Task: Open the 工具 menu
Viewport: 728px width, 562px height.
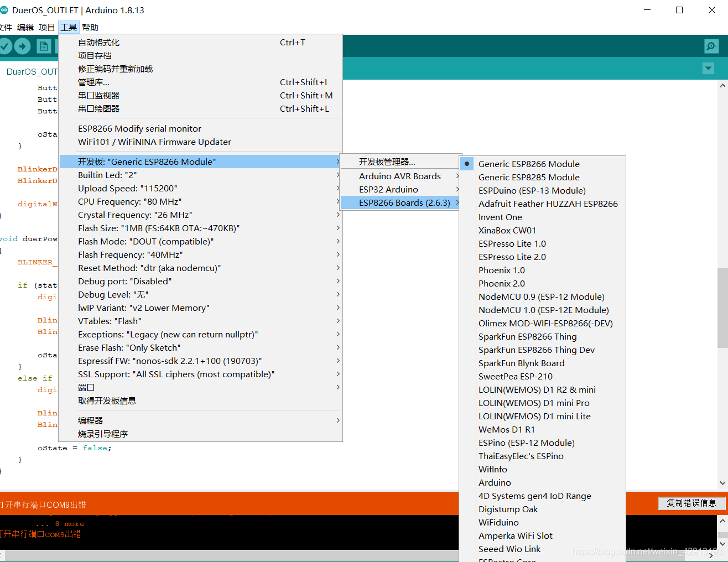Action: point(69,27)
